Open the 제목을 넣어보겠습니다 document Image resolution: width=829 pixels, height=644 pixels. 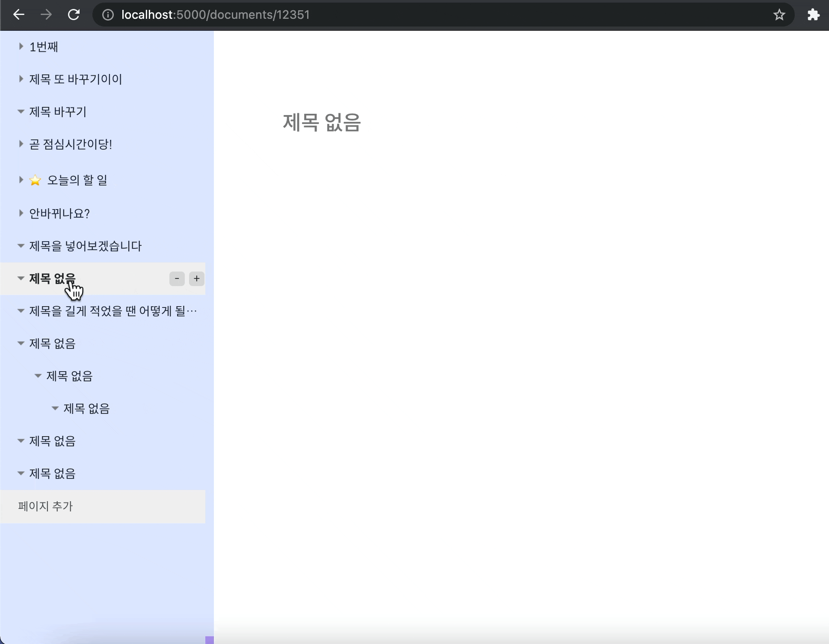click(x=86, y=246)
